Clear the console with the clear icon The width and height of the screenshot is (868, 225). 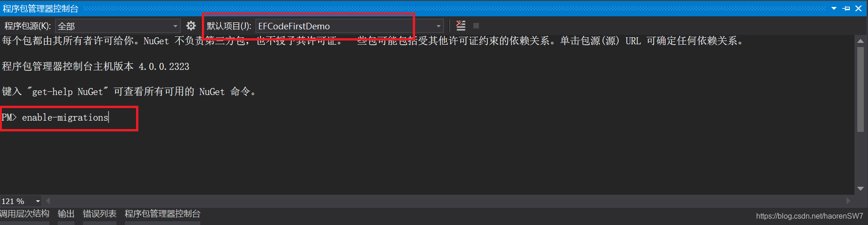click(x=461, y=26)
